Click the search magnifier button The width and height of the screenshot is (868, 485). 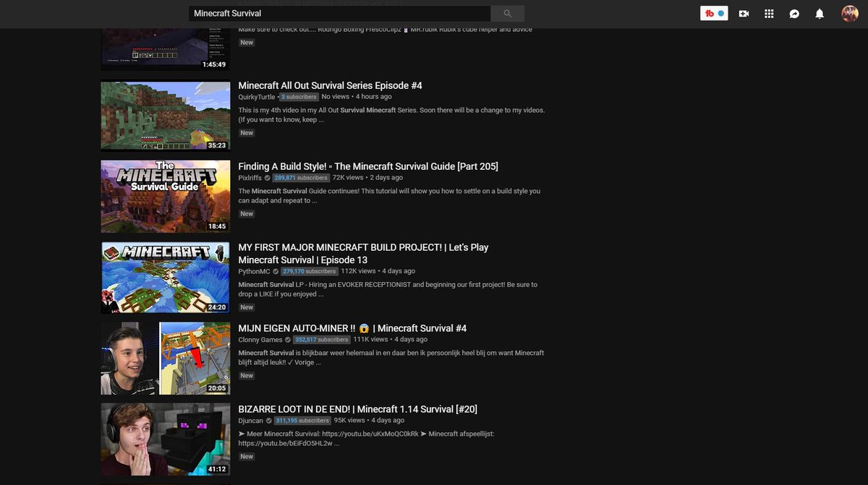pyautogui.click(x=507, y=13)
